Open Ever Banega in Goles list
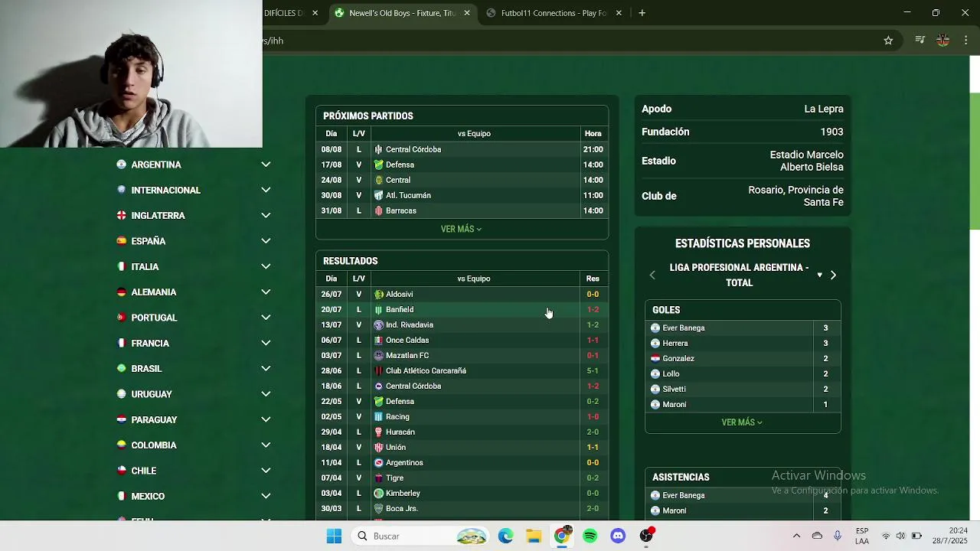The image size is (980, 551). (x=684, y=328)
